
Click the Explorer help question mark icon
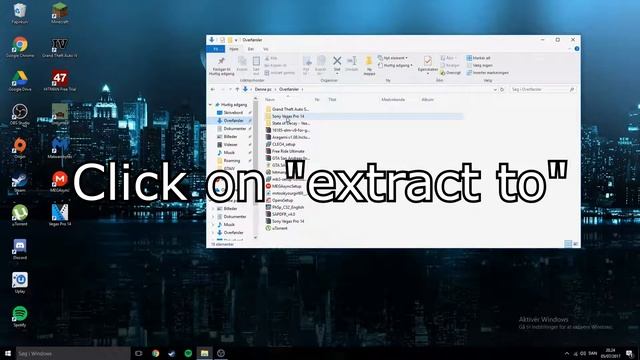[x=577, y=49]
